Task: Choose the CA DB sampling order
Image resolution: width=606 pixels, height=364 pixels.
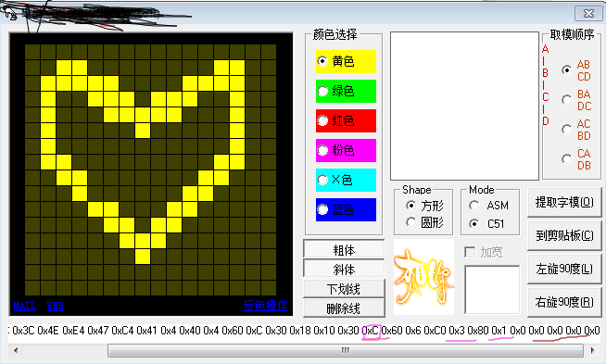Action: (576, 159)
